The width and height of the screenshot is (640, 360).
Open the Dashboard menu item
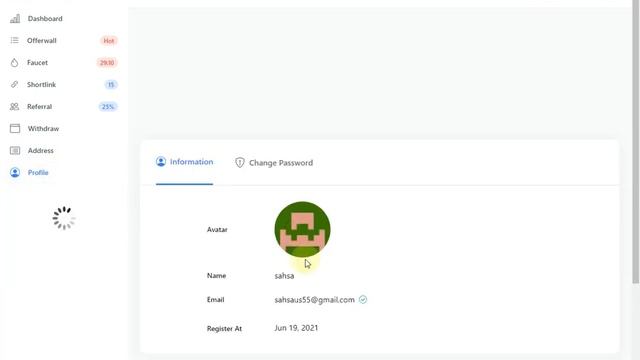coord(45,18)
